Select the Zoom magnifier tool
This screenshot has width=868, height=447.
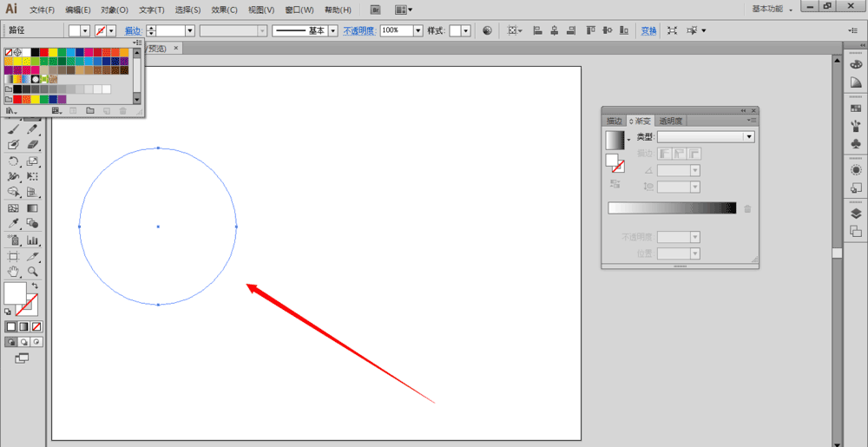pyautogui.click(x=33, y=272)
